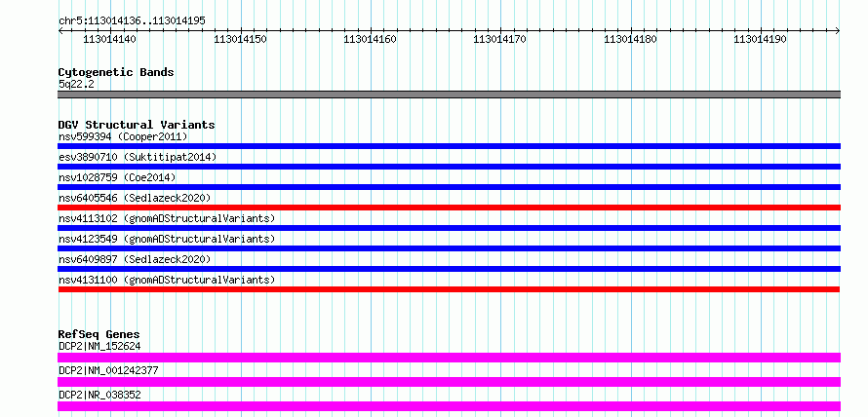
Task: Select ruler position 113014190
Action: tap(760, 39)
